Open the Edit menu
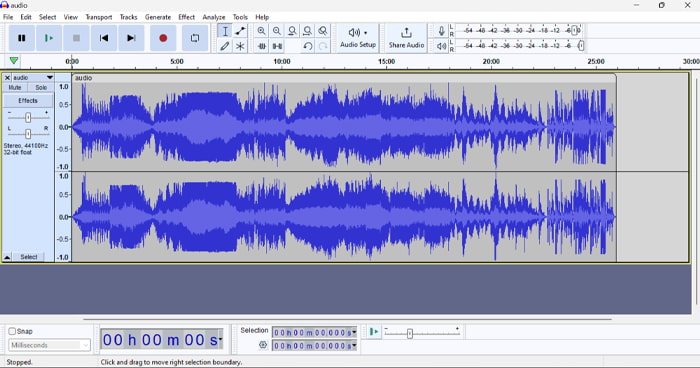 click(x=26, y=17)
